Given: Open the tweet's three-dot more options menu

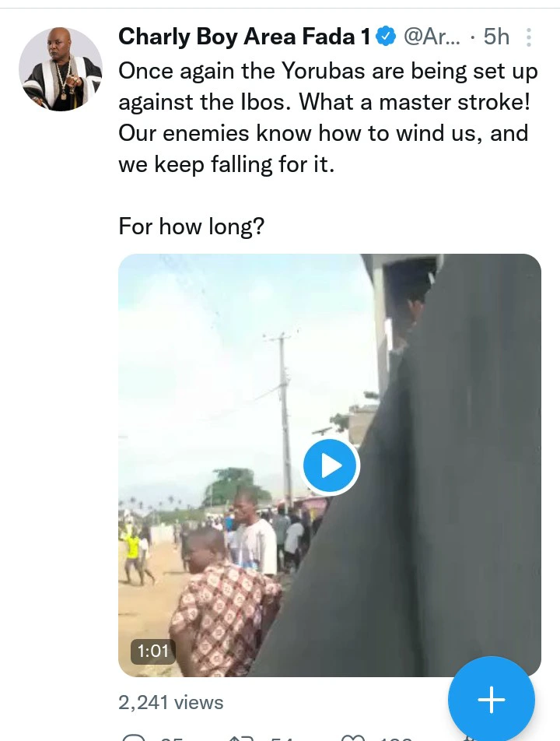Looking at the screenshot, I should click(x=529, y=37).
